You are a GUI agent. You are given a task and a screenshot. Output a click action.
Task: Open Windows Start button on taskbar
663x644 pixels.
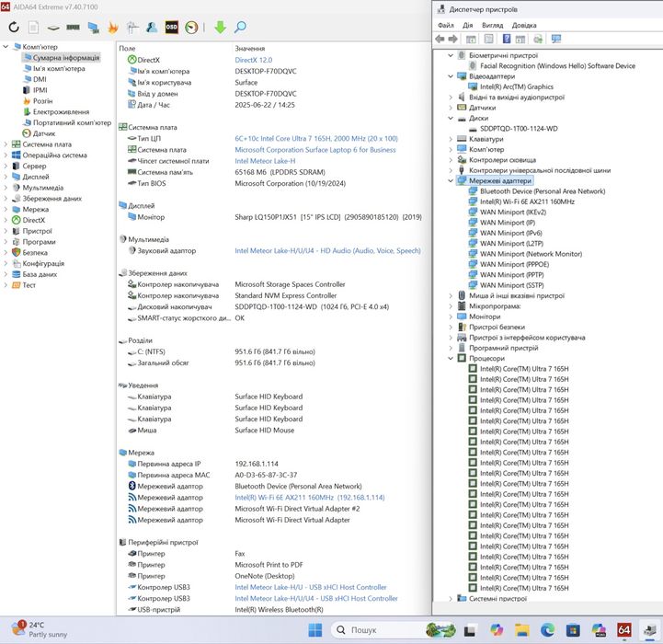click(x=315, y=630)
